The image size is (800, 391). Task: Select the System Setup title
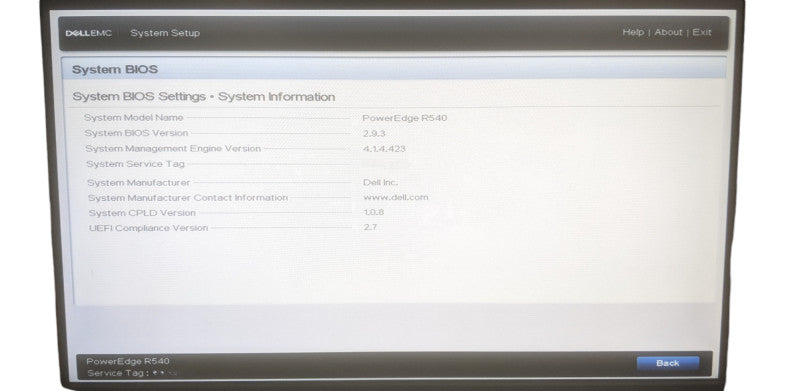[x=165, y=33]
